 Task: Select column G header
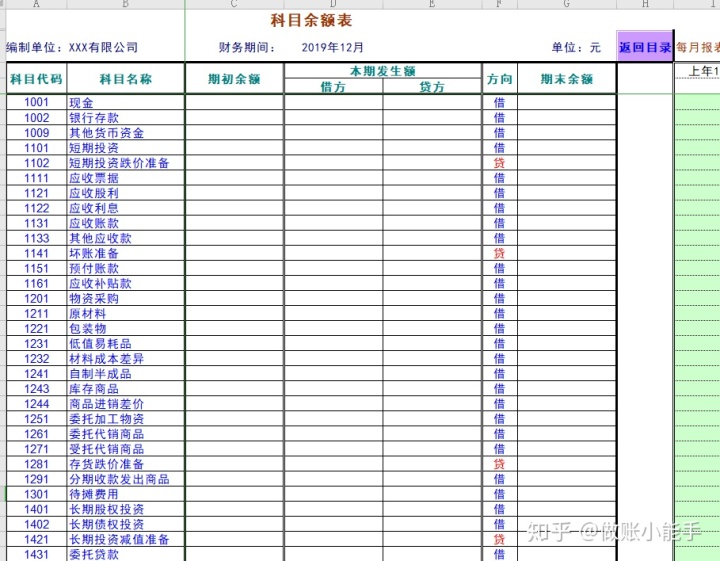pos(567,4)
